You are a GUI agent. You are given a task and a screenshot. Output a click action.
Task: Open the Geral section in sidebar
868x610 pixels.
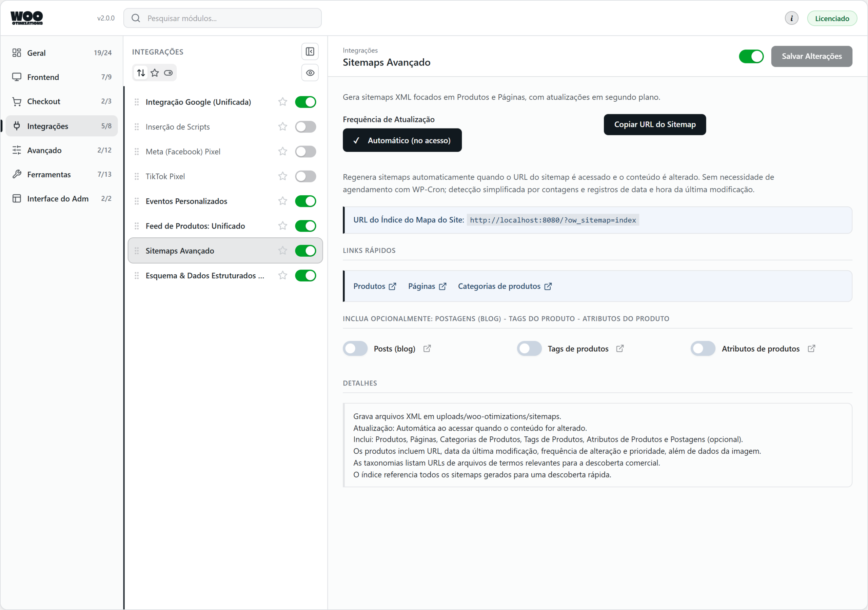click(62, 53)
